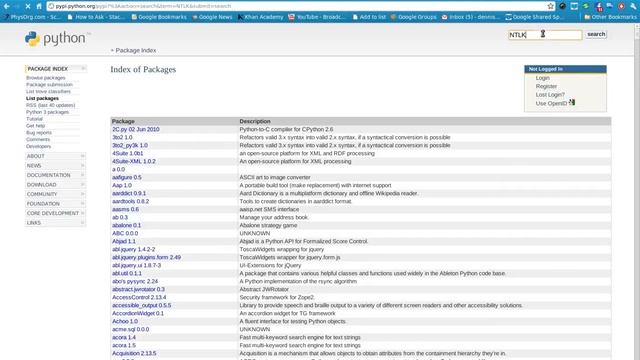This screenshot has width=640, height=360.
Task: Open package aarddict 0.9.1
Action: pyautogui.click(x=129, y=193)
